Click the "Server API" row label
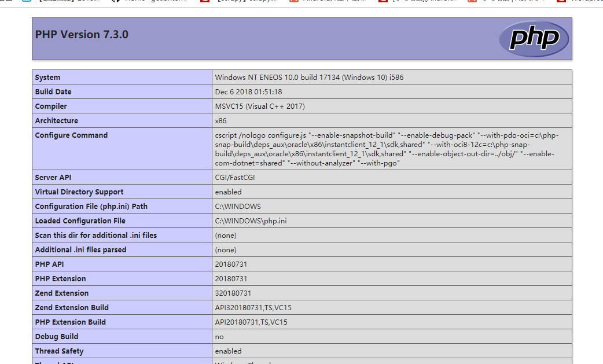Viewport: 603px width, 364px height. pos(53,178)
